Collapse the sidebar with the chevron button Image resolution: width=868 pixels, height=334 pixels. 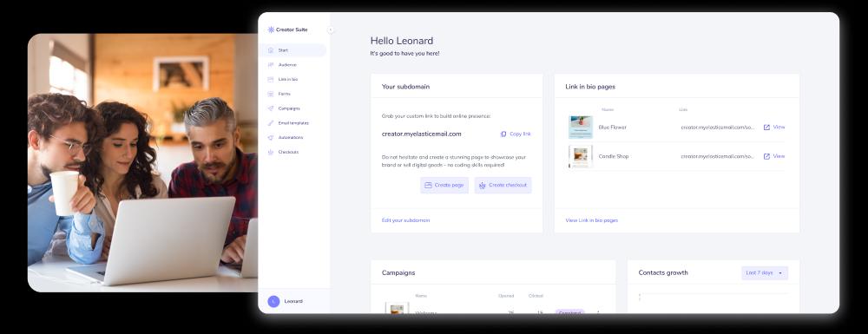pos(331,29)
